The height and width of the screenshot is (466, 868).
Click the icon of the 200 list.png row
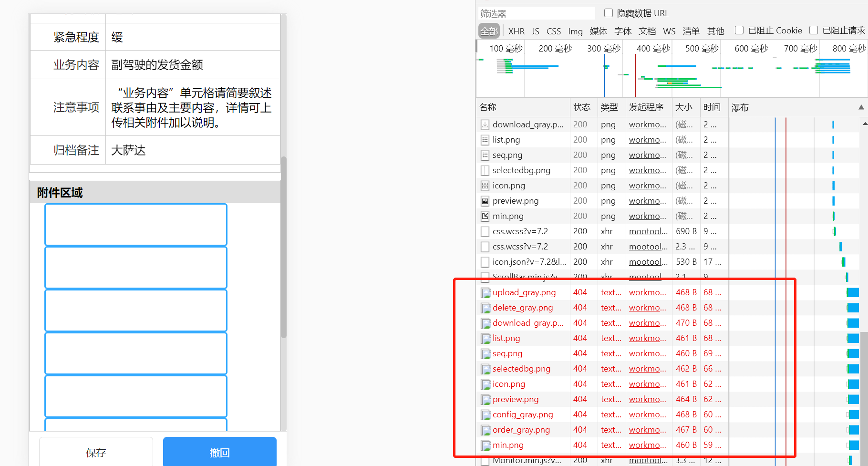click(x=485, y=140)
